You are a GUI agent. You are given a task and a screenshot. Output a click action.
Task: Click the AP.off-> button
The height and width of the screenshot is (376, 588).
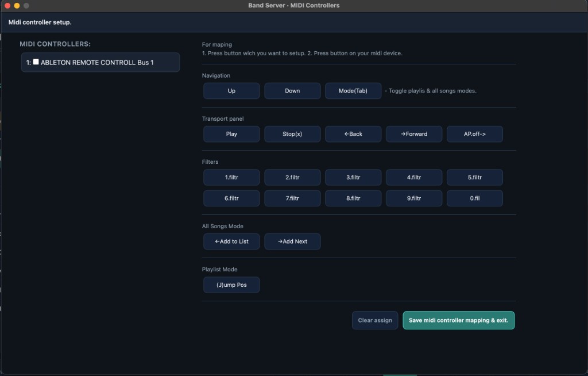(474, 134)
